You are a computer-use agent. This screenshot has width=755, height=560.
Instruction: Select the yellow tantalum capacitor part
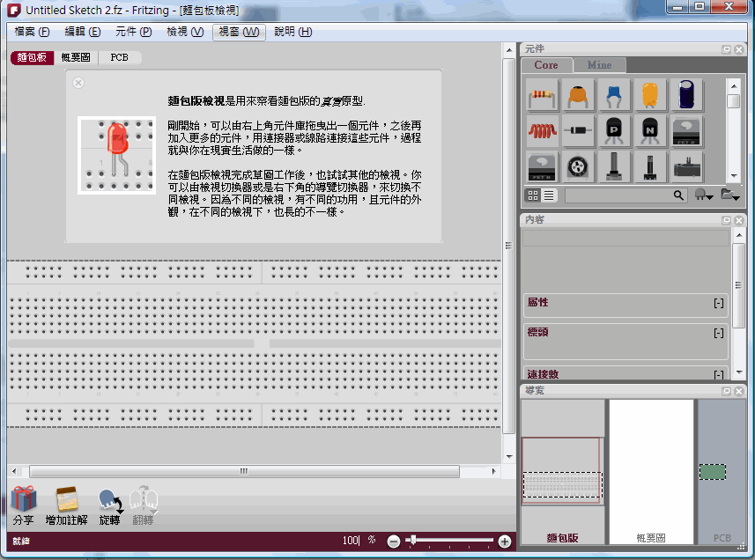(x=650, y=95)
